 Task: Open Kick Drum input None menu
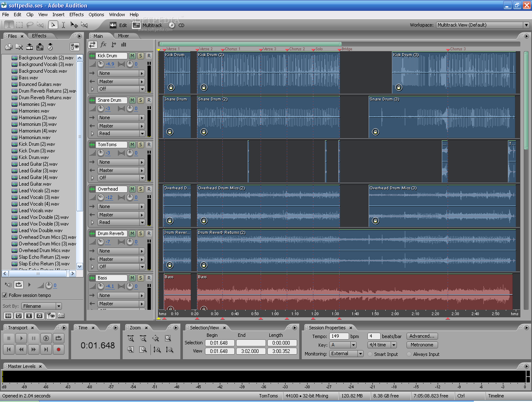coord(121,73)
